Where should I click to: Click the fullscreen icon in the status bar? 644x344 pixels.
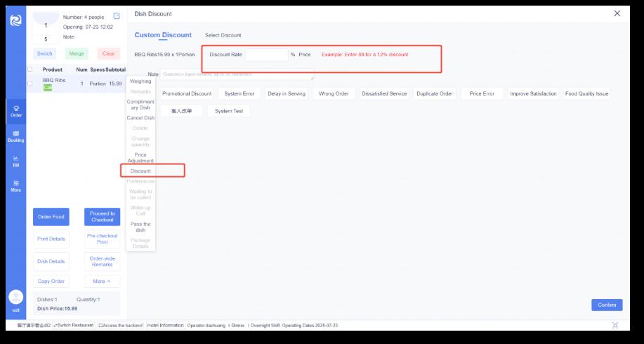point(615,326)
